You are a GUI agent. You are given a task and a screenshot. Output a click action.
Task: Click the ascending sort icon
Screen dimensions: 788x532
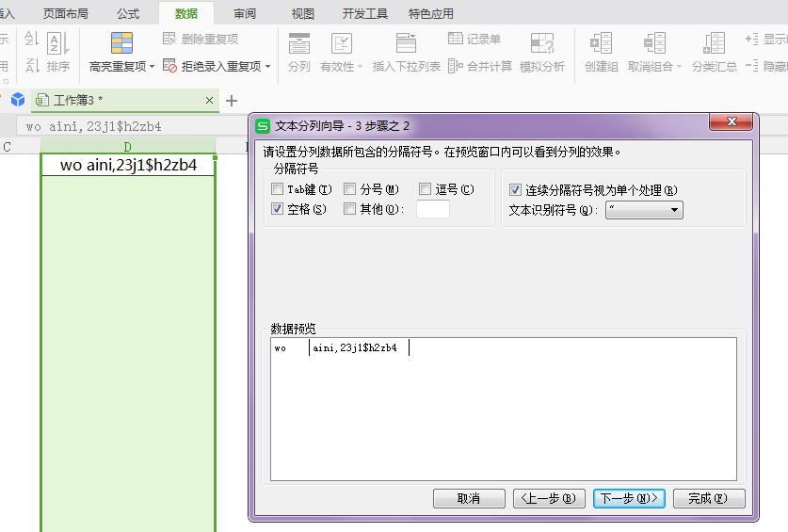click(31, 40)
